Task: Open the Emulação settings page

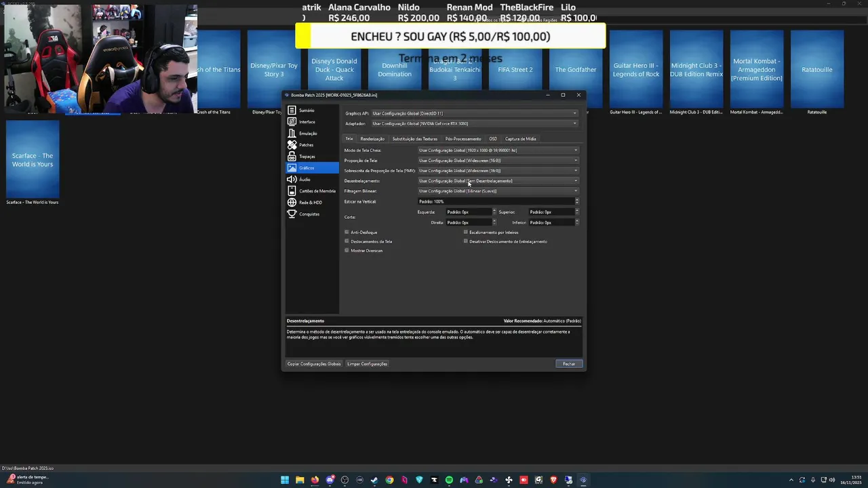Action: click(x=312, y=134)
